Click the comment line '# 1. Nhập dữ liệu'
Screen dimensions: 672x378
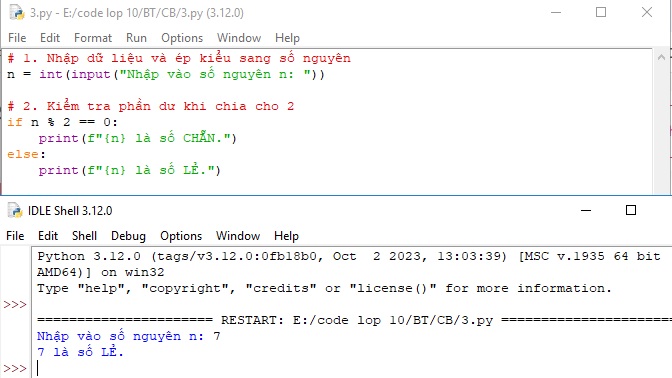pos(179,58)
